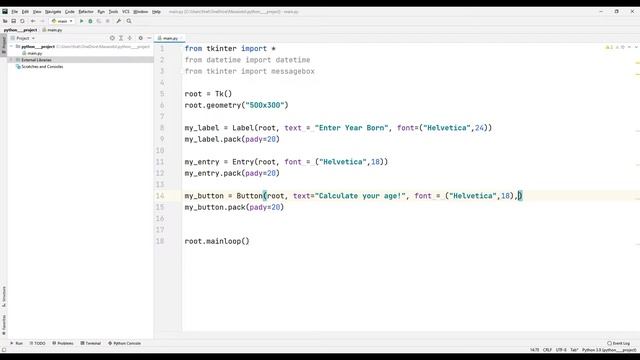Open the TODO tool window button
Screen dimensions: 640x360
(37, 343)
